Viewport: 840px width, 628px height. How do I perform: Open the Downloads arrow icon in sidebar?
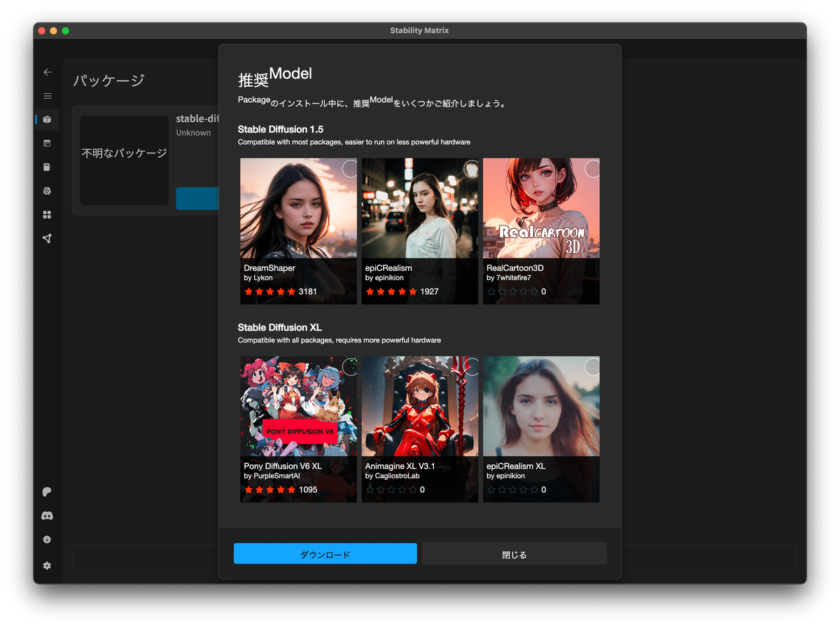47,540
